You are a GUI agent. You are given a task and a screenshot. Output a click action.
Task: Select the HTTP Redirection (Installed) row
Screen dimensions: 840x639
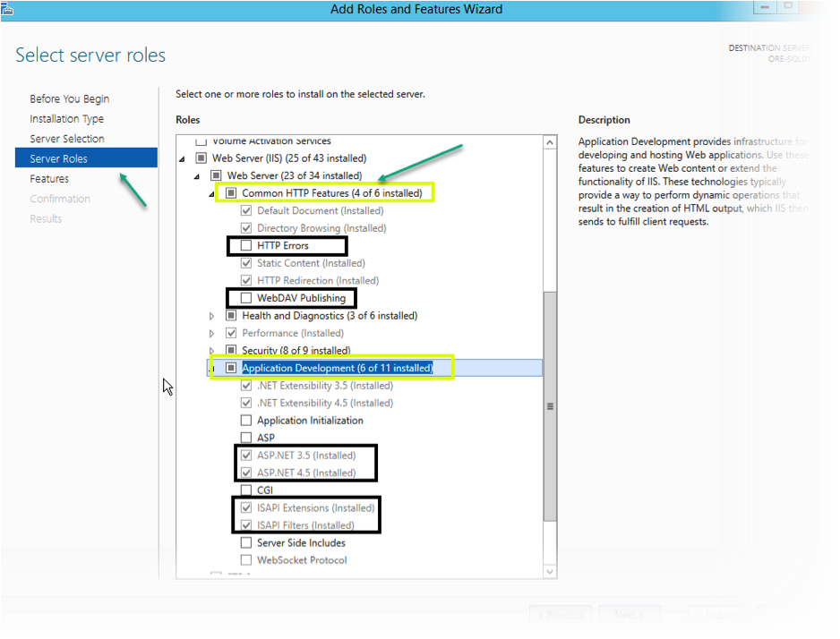(318, 280)
